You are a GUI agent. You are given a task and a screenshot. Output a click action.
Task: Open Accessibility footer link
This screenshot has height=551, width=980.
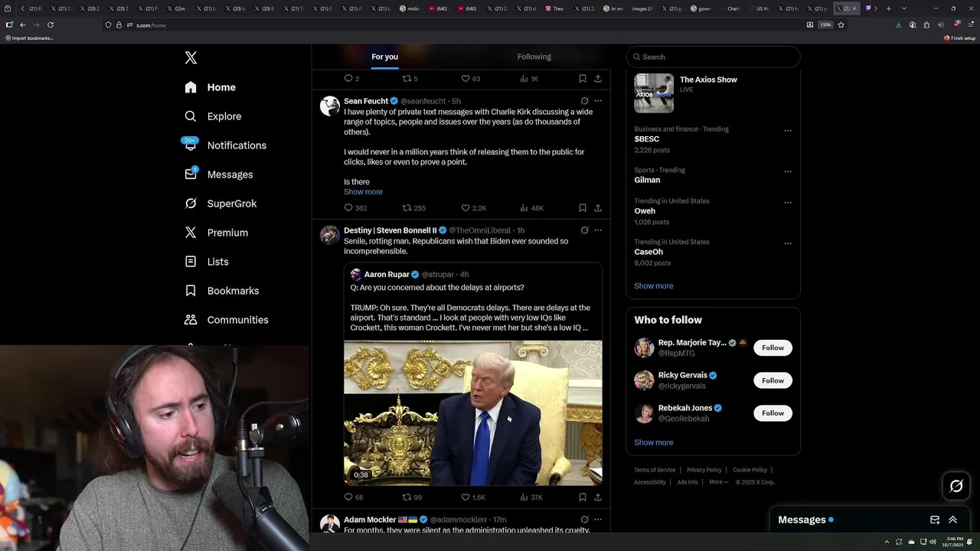(x=650, y=482)
